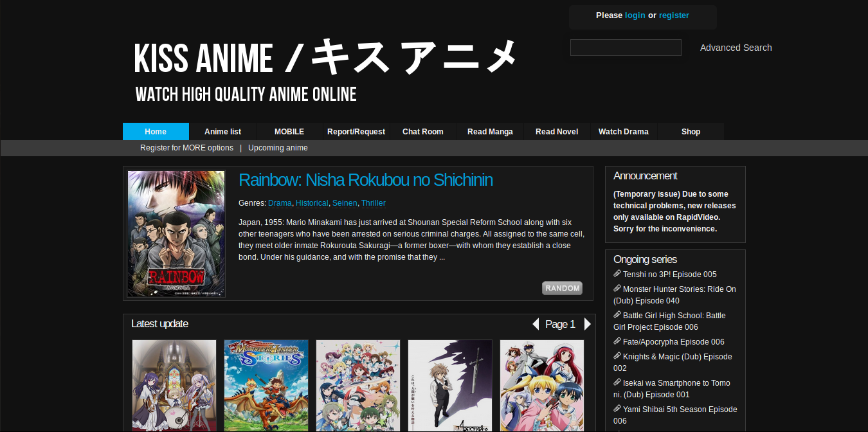
Task: Click the Kiss Anime site logo
Action: (x=325, y=69)
